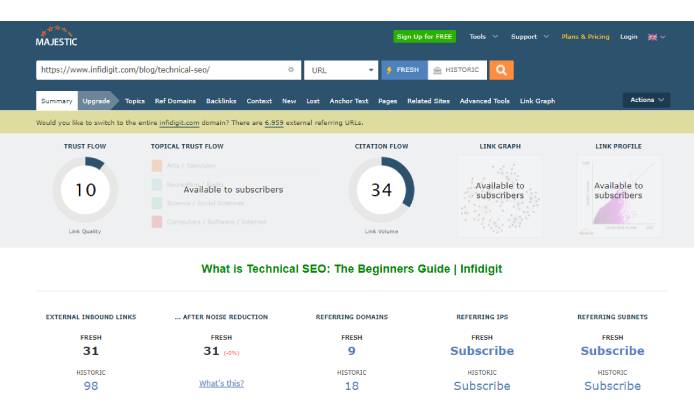
Task: Open the Context tab
Action: [x=259, y=101]
